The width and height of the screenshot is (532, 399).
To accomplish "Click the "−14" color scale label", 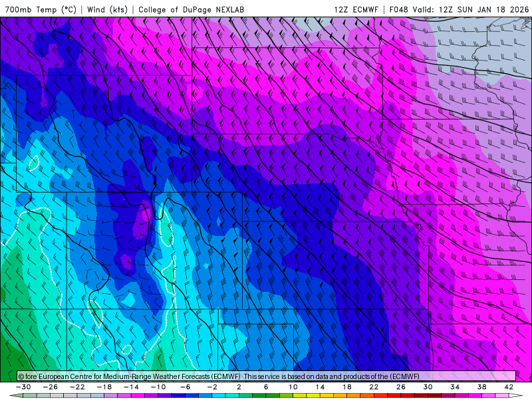I will click(131, 387).
